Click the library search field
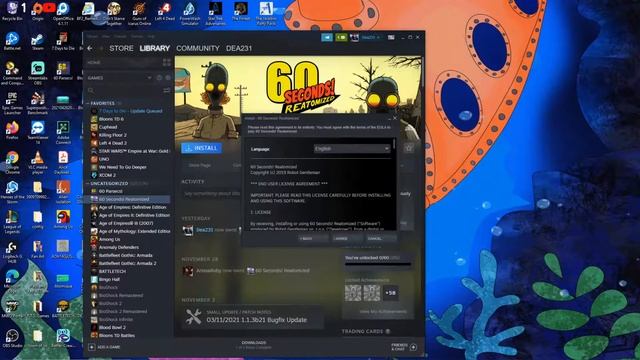This screenshot has width=640, height=360. (124, 90)
